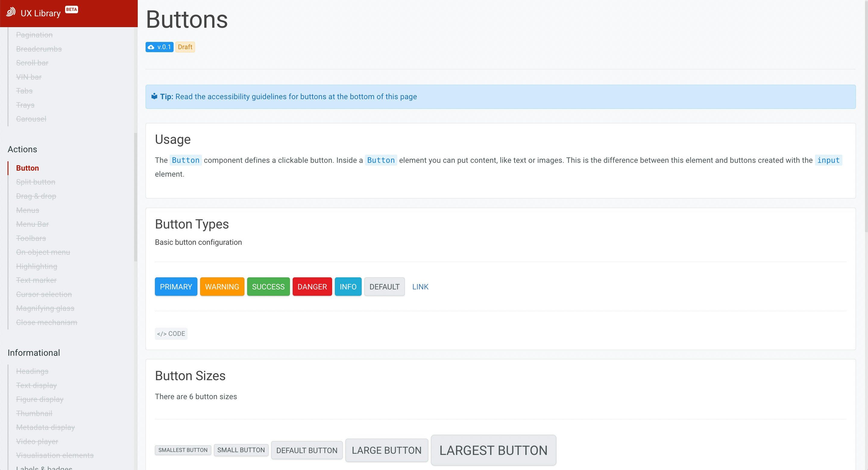
Task: Click the SMALLEST BUTTON size example
Action: [x=183, y=450]
